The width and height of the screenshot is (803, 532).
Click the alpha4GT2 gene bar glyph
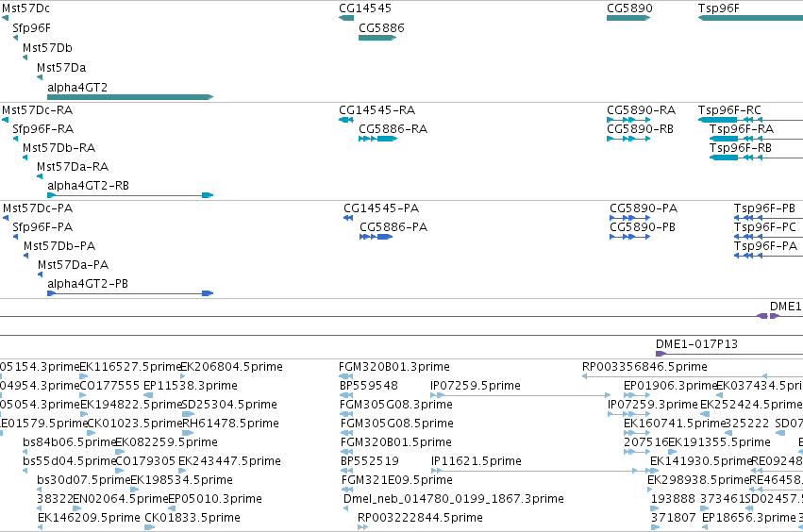[x=130, y=97]
